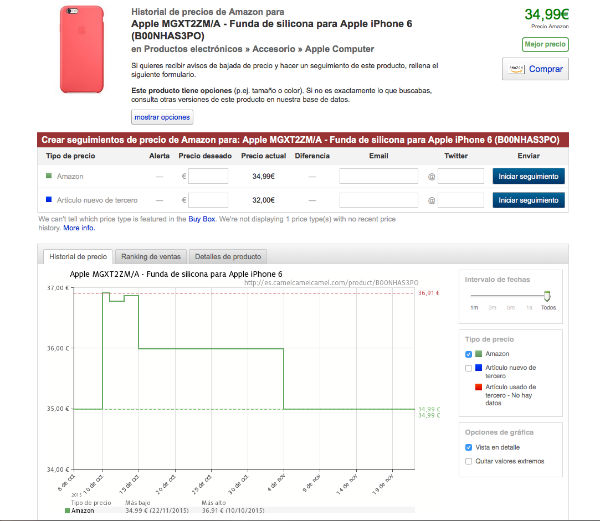Click the red Artículo usado legend swatch

click(x=479, y=387)
